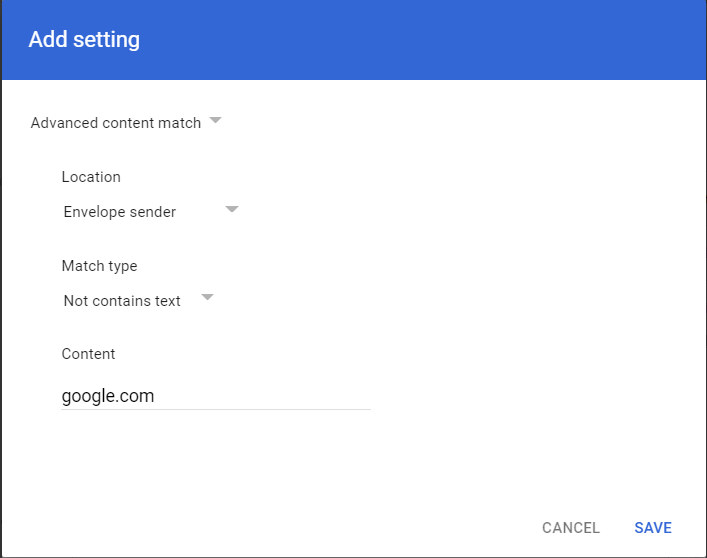This screenshot has height=558, width=707.
Task: Click the 'google.com' text in Content field
Action: pos(108,396)
